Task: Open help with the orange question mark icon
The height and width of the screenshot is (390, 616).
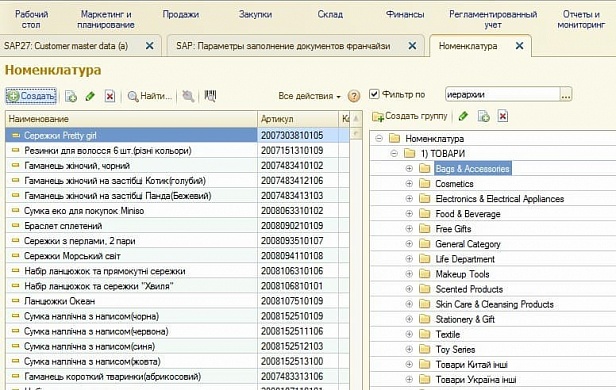Action: [354, 96]
